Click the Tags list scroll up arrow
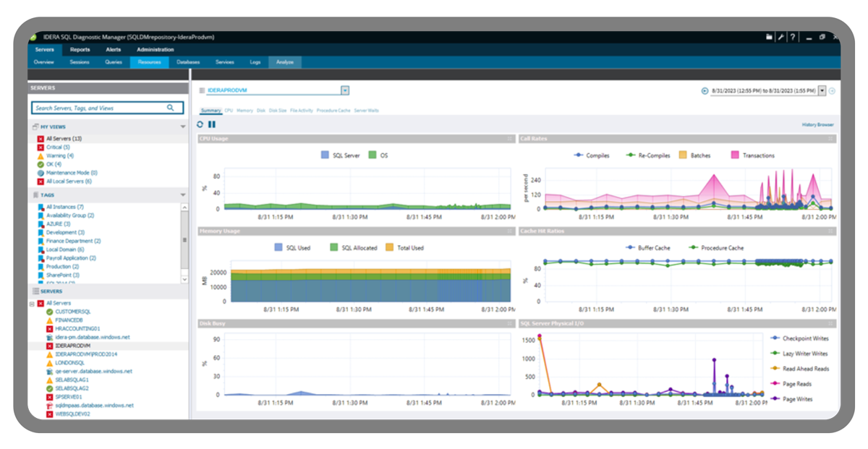Image resolution: width=868 pixels, height=449 pixels. 184,208
